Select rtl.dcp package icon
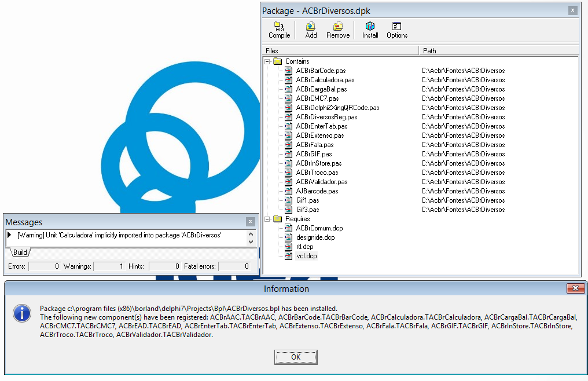The width and height of the screenshot is (588, 381). [288, 247]
